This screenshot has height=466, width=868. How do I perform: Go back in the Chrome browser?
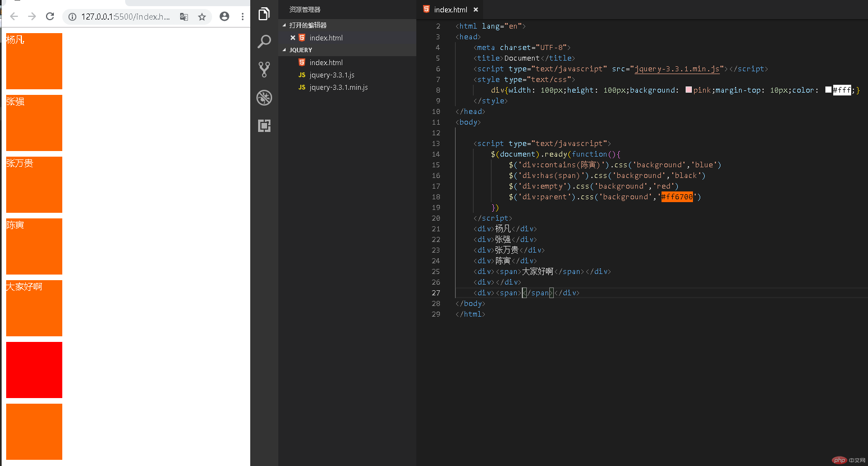[14, 16]
